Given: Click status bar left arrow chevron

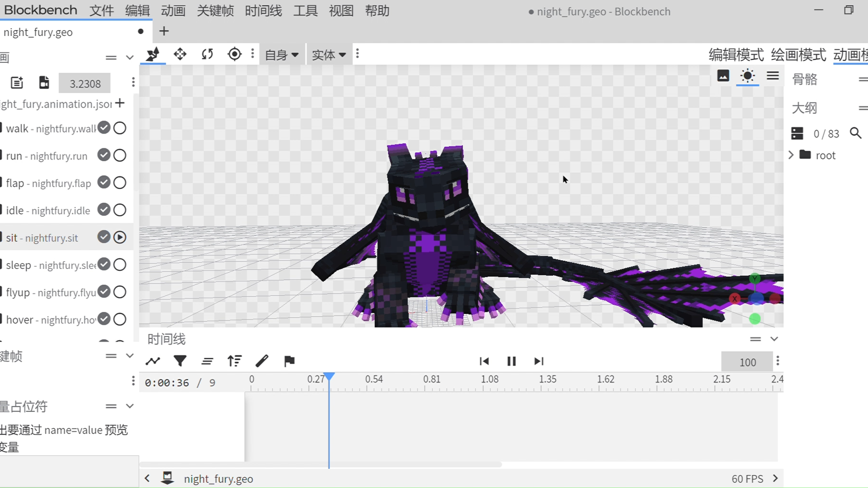Looking at the screenshot, I should point(147,478).
